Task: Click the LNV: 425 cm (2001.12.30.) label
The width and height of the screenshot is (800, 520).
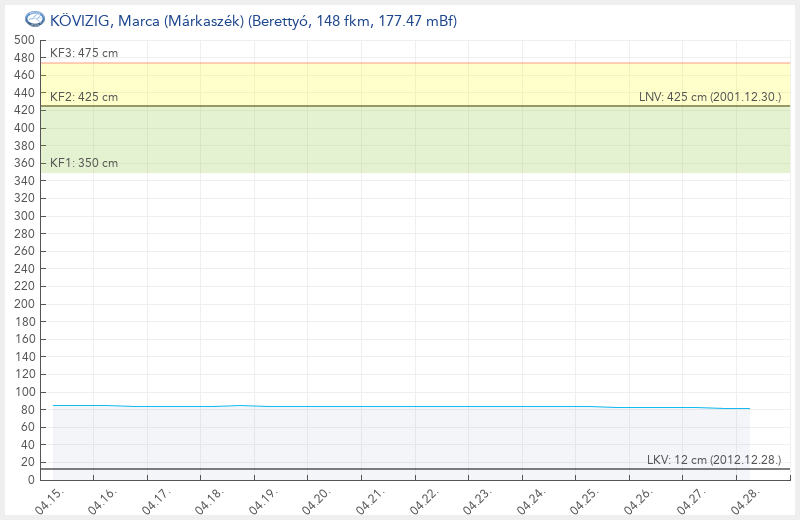Action: 710,97
